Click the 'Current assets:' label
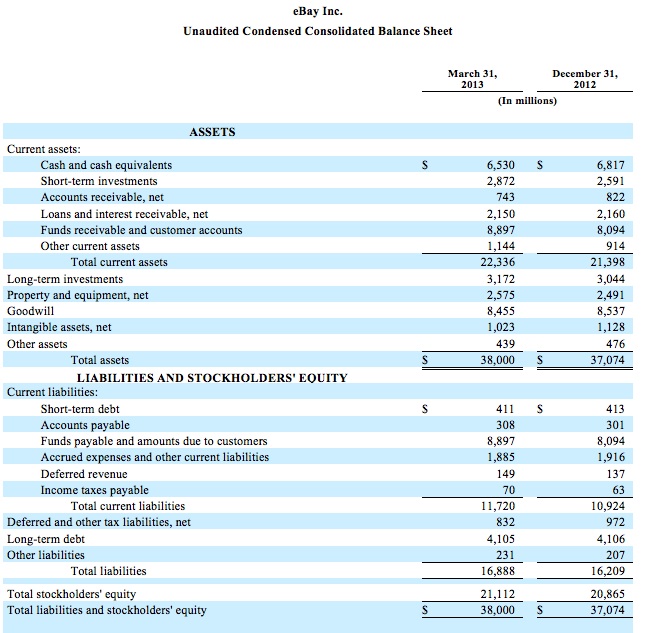Viewport: 645px width, 633px height. coord(44,149)
